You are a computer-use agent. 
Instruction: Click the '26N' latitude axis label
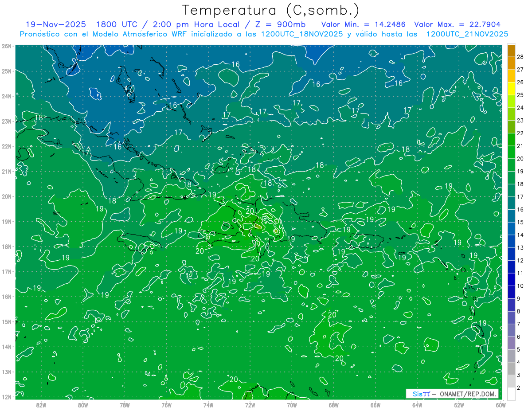tap(6, 46)
